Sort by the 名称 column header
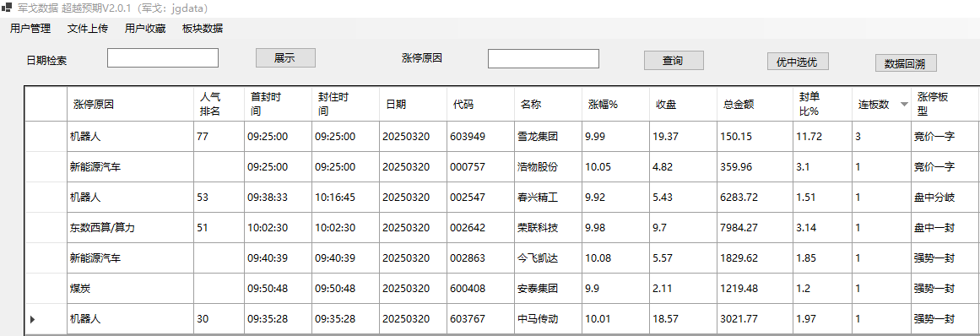This screenshot has width=980, height=336. [x=548, y=105]
